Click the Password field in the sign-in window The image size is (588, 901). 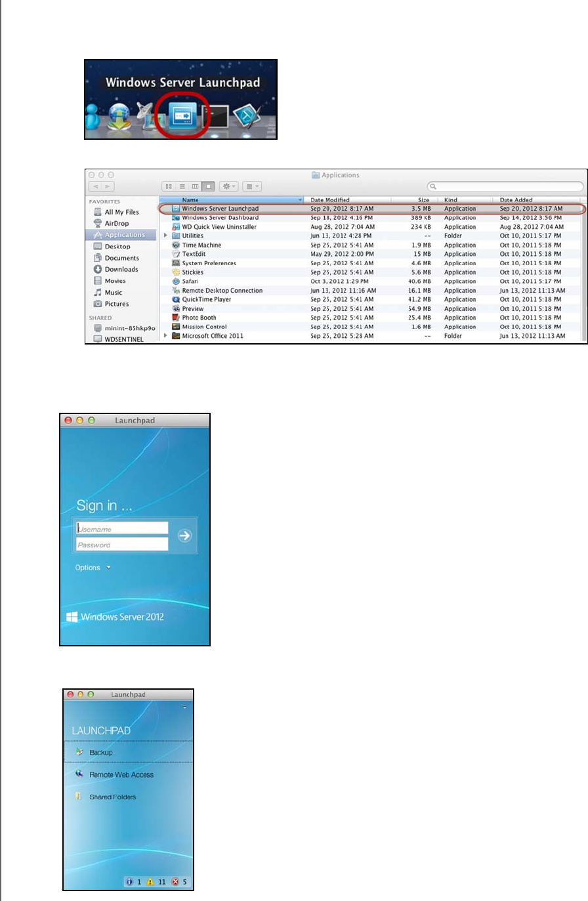tap(122, 545)
